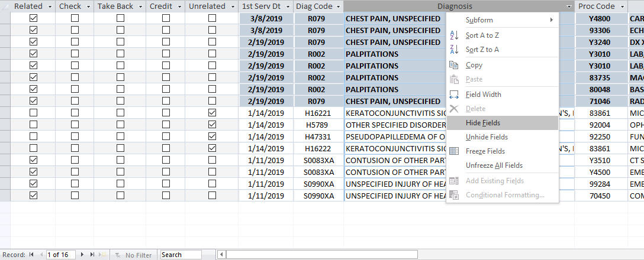
Task: Go to next record navigation arrow
Action: (x=82, y=255)
